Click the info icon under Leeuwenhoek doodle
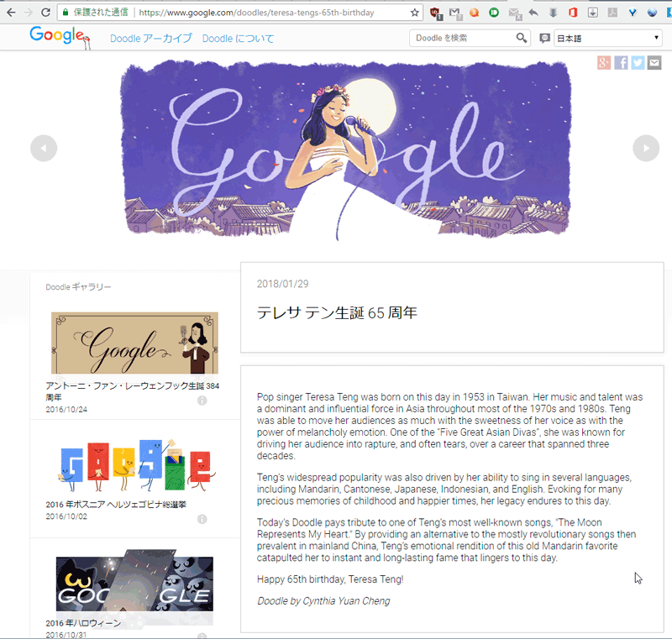The width and height of the screenshot is (672, 639). point(202,401)
